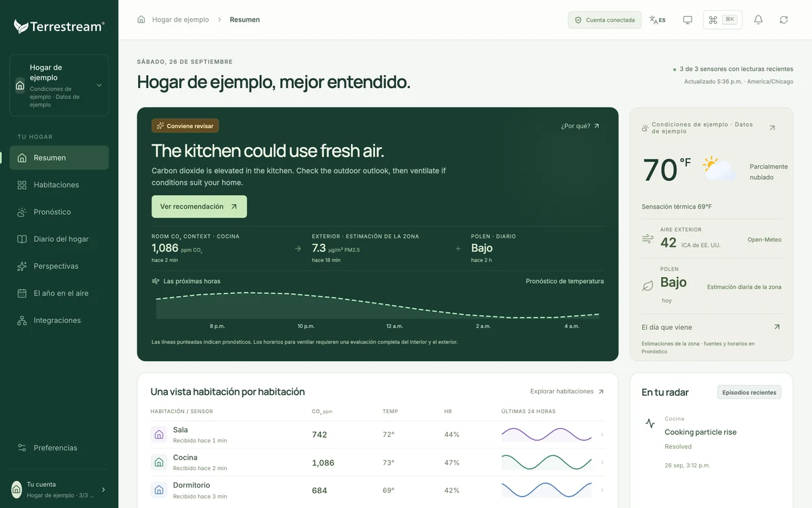
Task: Open Diario del hogar in sidebar
Action: pyautogui.click(x=59, y=239)
